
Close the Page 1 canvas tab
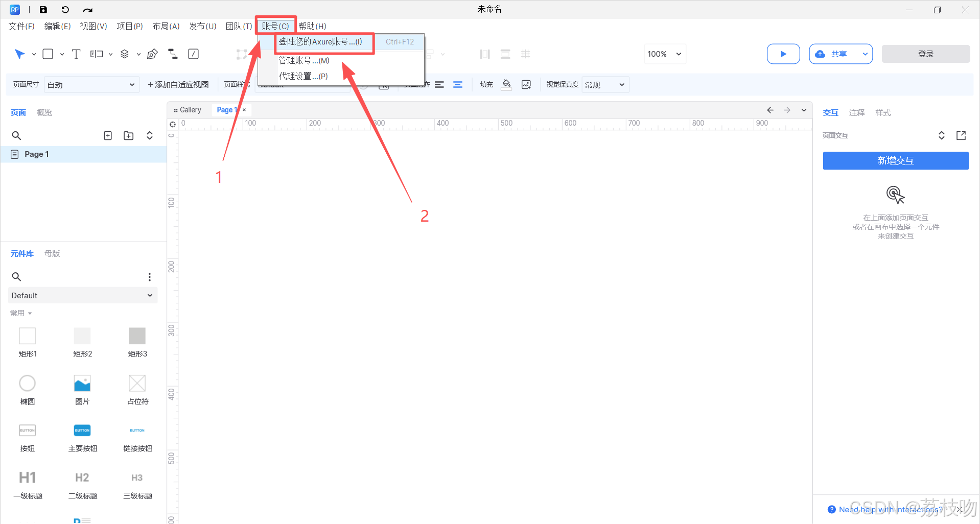[x=244, y=110]
